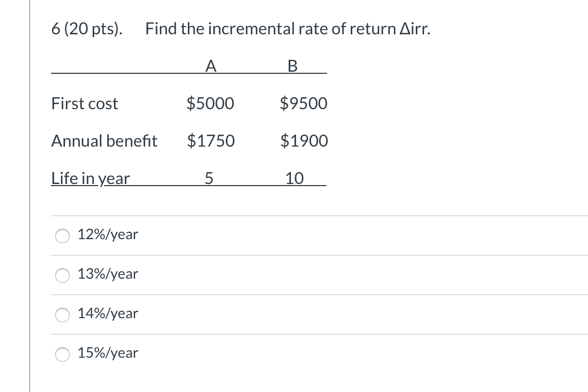Image resolution: width=588 pixels, height=392 pixels.
Task: Click the 6 (20 pts) label
Action: (x=86, y=29)
